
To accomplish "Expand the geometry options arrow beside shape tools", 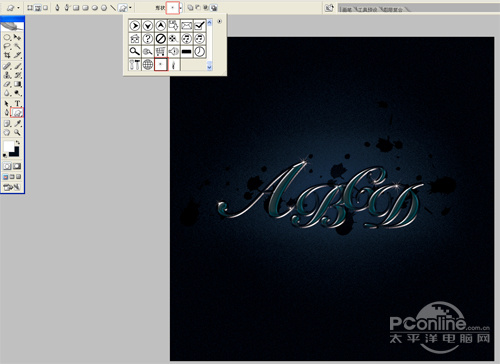I will (x=130, y=7).
